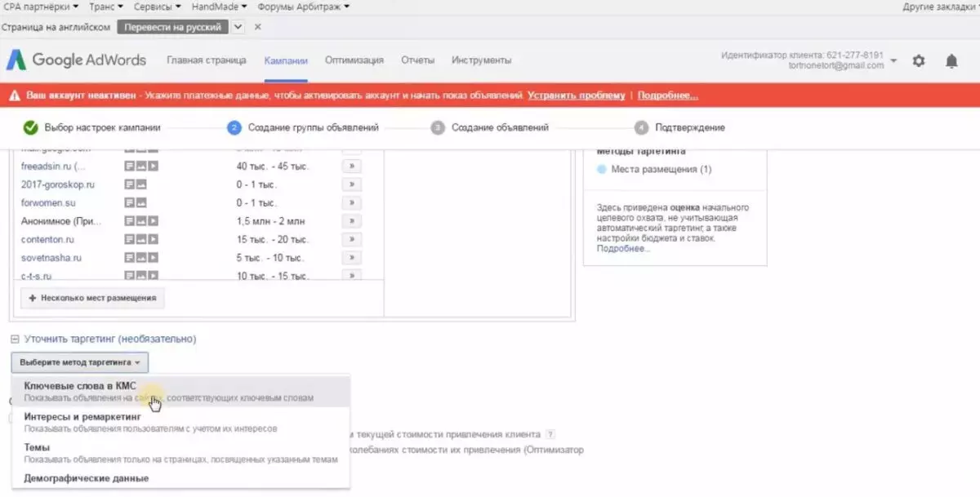Screen dimensions: 980x497
Task: Expand the account email dropdown arrow
Action: coord(893,61)
